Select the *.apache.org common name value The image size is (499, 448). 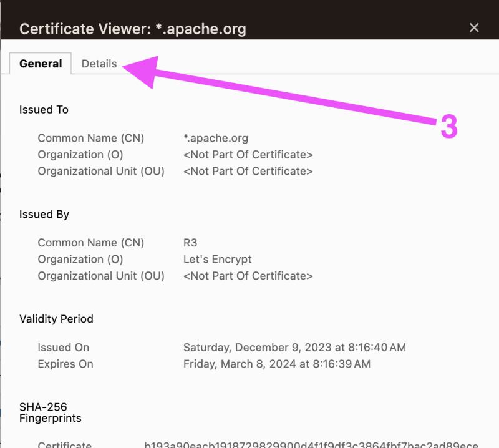tap(216, 138)
